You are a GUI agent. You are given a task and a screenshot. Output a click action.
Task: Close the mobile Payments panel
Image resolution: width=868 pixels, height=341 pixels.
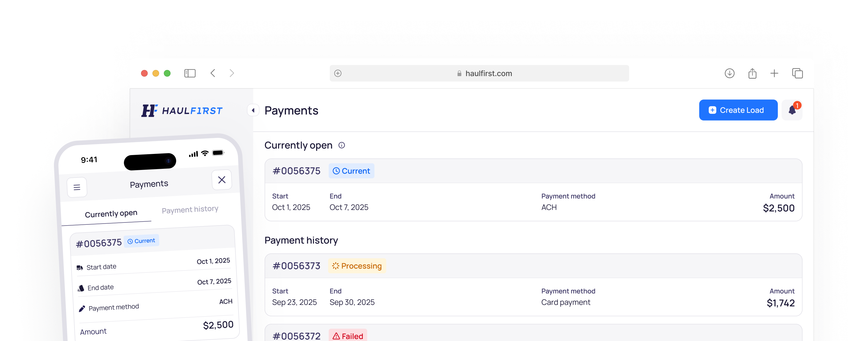pyautogui.click(x=222, y=180)
